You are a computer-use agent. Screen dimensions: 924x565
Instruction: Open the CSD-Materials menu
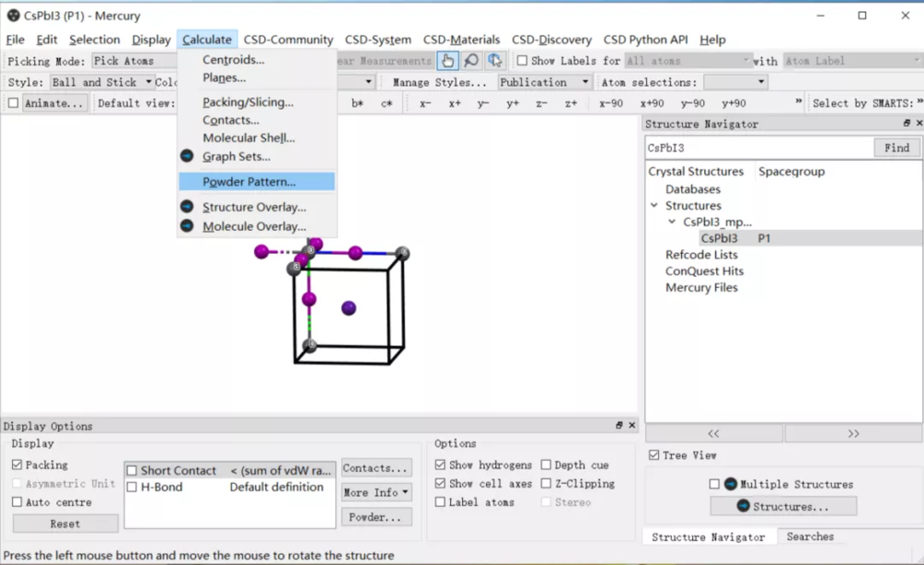461,40
